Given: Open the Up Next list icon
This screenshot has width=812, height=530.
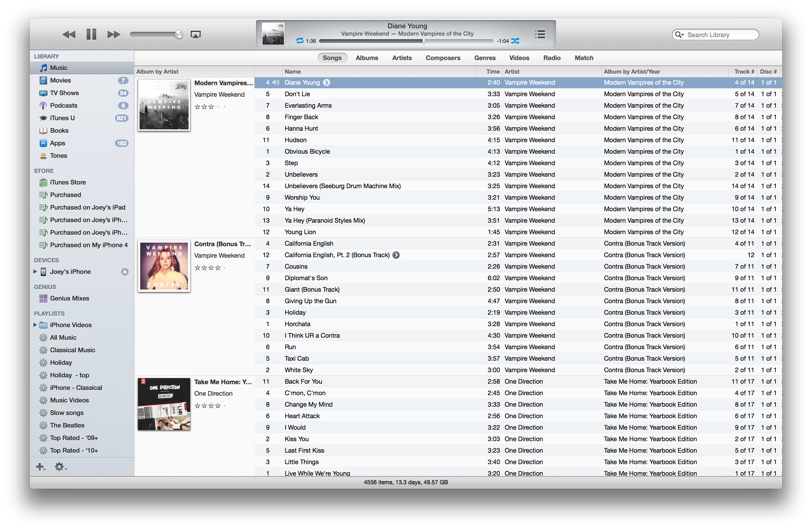Looking at the screenshot, I should coord(540,34).
